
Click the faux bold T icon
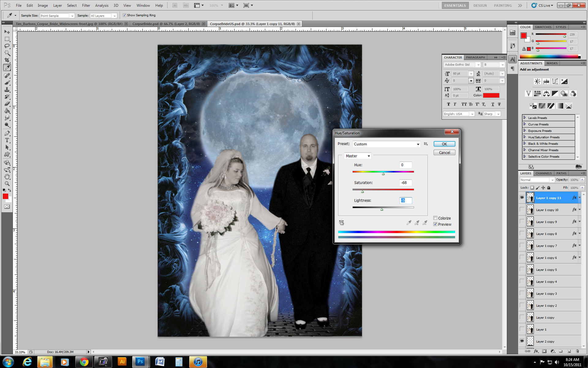coord(448,104)
